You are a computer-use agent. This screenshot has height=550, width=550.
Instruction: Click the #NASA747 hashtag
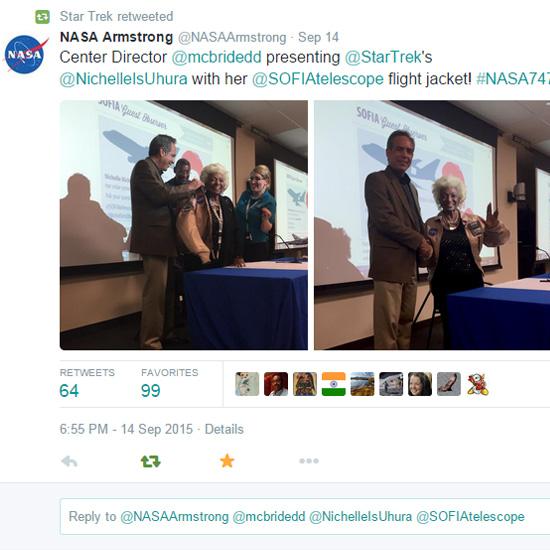[x=513, y=79]
